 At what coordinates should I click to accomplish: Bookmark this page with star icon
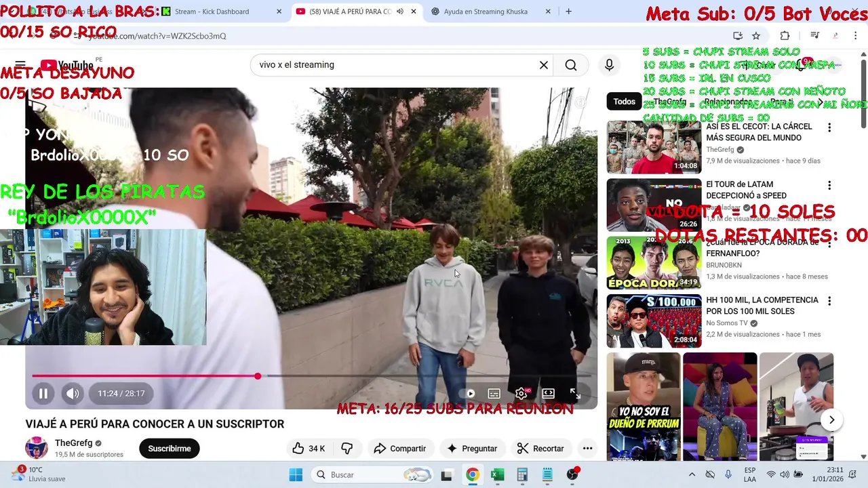(756, 36)
